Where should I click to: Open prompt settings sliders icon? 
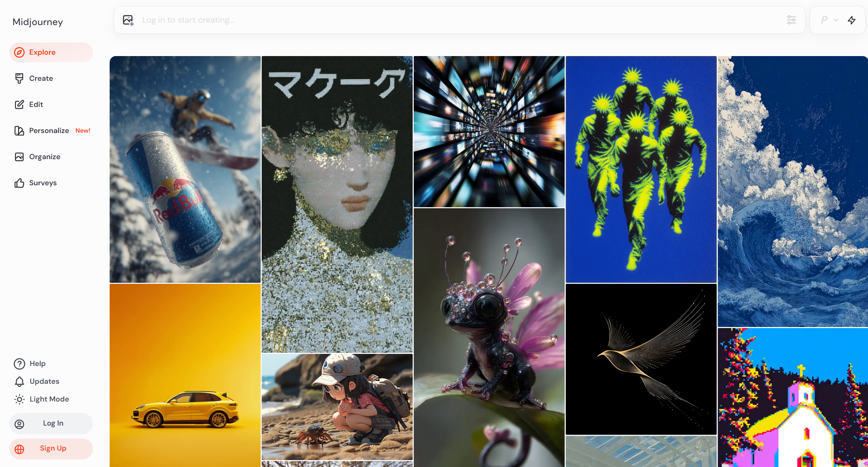(x=791, y=20)
